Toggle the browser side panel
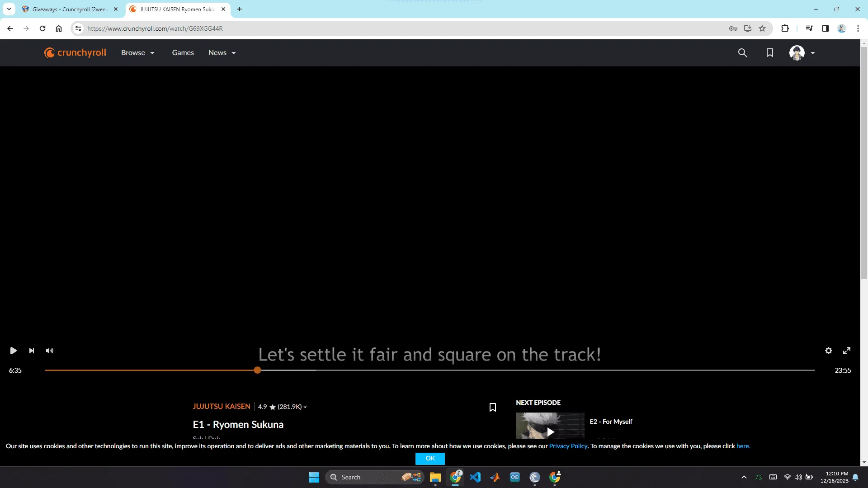This screenshot has width=868, height=488. [826, 28]
